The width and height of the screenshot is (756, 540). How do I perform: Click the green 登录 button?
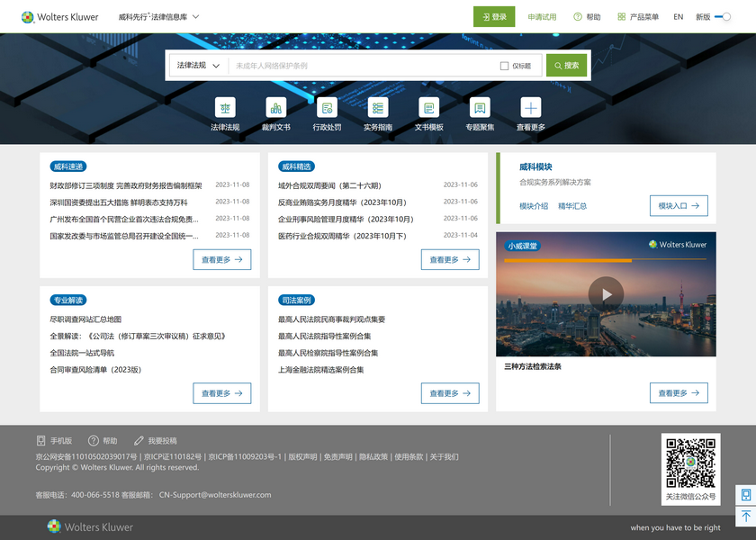(x=494, y=17)
